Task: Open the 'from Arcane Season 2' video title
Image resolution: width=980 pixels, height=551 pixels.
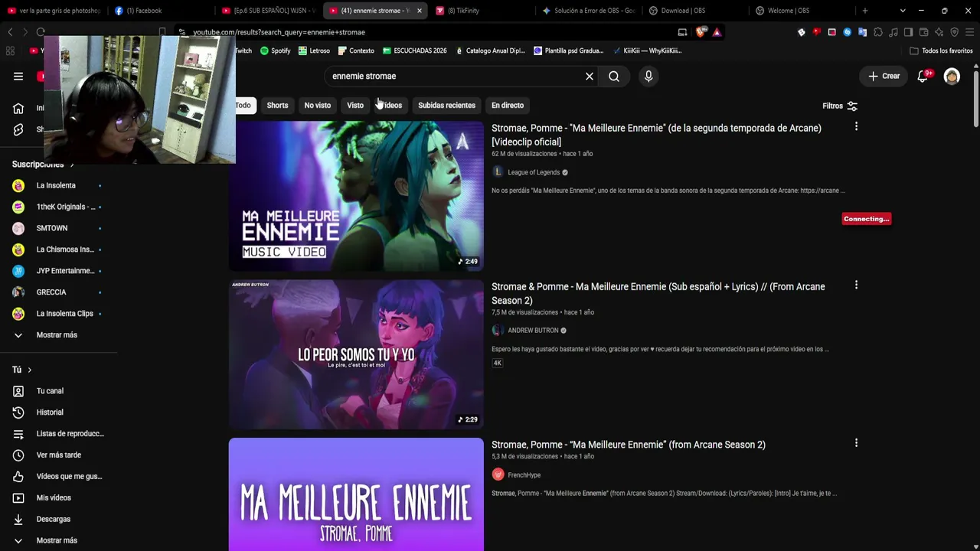Action: [x=629, y=445]
